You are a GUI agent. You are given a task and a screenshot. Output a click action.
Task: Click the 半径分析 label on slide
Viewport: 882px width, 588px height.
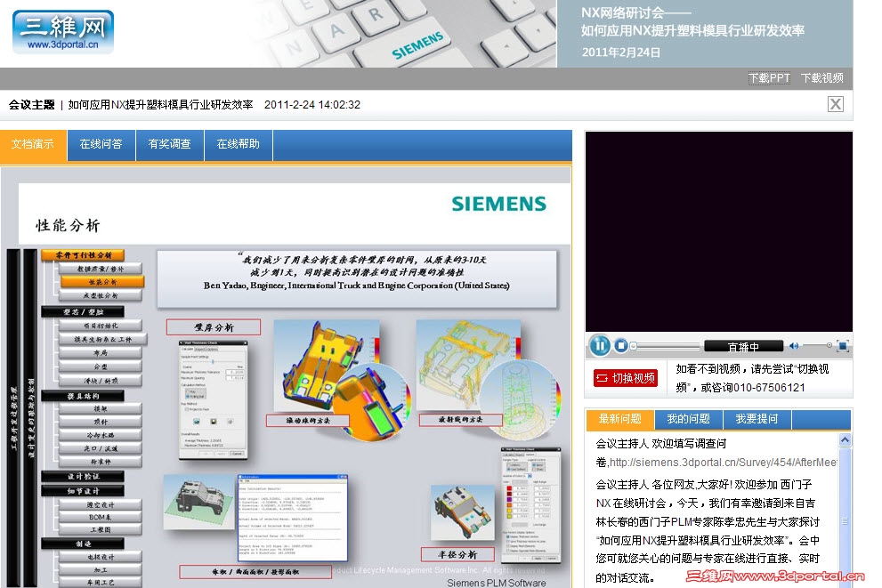pyautogui.click(x=457, y=554)
